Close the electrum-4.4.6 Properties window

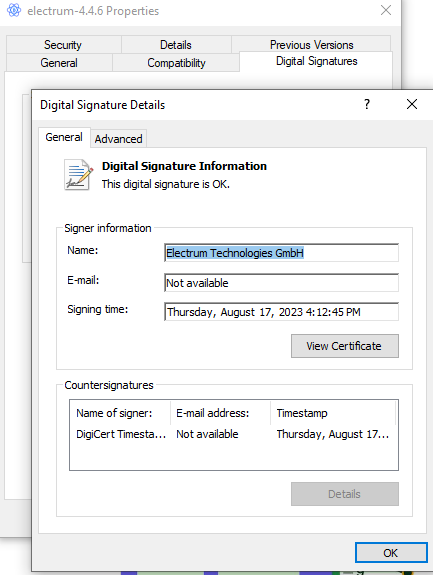(386, 10)
